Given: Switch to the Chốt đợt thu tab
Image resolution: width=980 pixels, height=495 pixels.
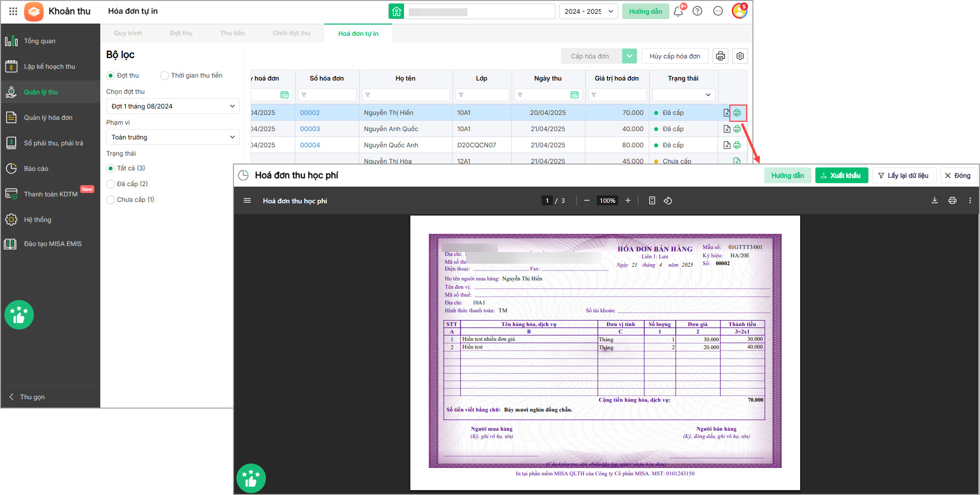Looking at the screenshot, I should (x=291, y=33).
